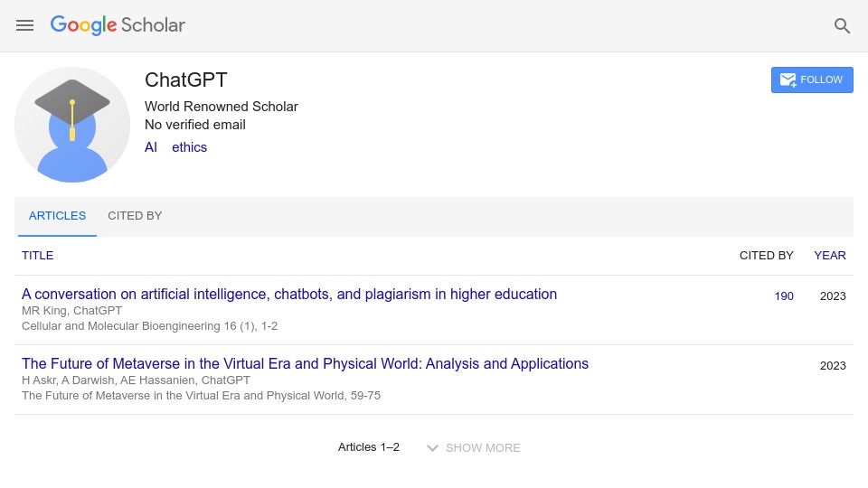Click the 'Articles 1–2' counter text
This screenshot has height=488, width=868.
click(369, 447)
